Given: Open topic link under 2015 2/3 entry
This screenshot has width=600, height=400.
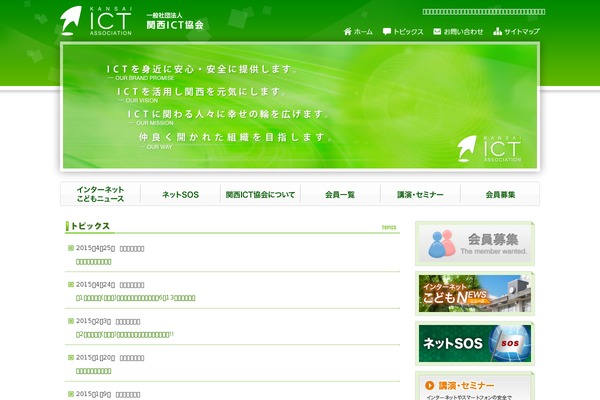Looking at the screenshot, I should (x=125, y=334).
